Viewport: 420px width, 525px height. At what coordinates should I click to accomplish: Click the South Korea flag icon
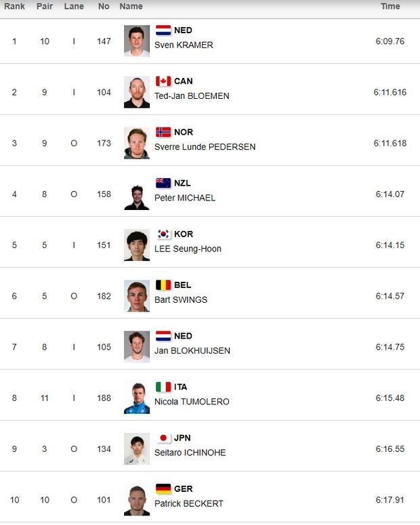pos(163,234)
